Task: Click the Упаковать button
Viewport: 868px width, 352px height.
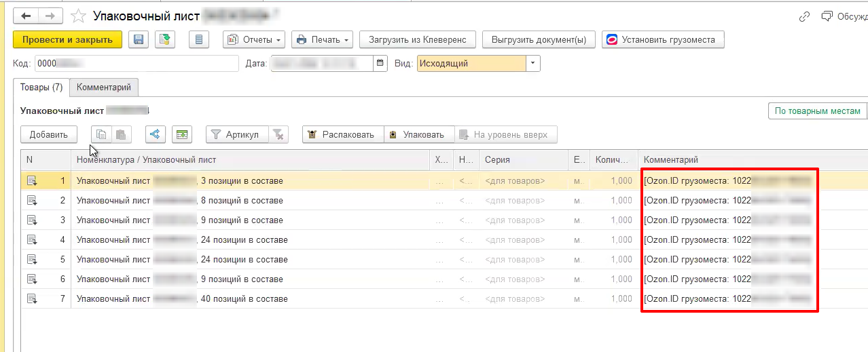Action: (418, 134)
